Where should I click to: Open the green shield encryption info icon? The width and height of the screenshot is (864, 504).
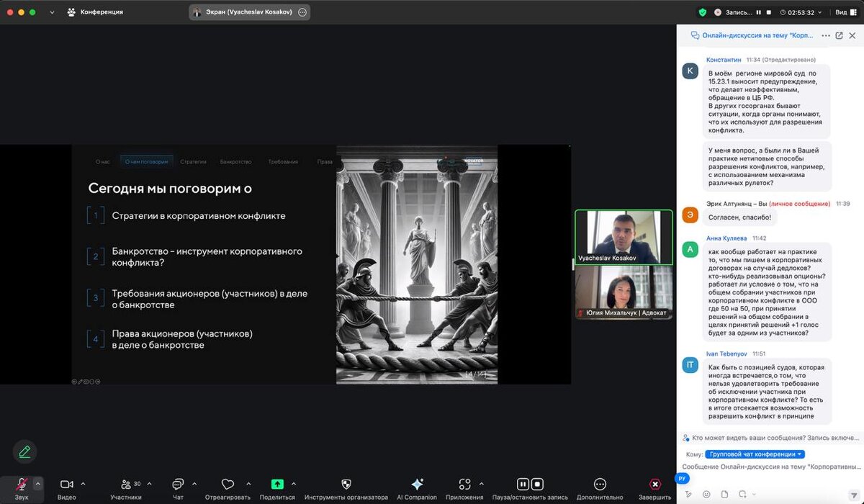click(x=703, y=12)
